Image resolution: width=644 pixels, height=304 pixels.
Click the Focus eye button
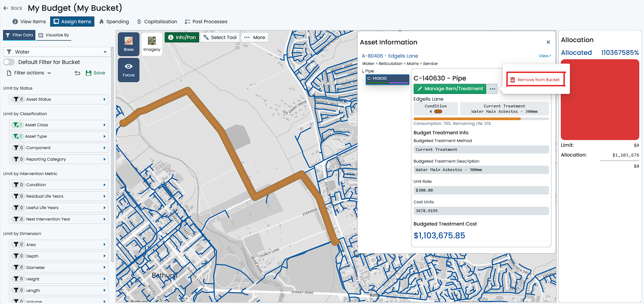click(x=129, y=70)
